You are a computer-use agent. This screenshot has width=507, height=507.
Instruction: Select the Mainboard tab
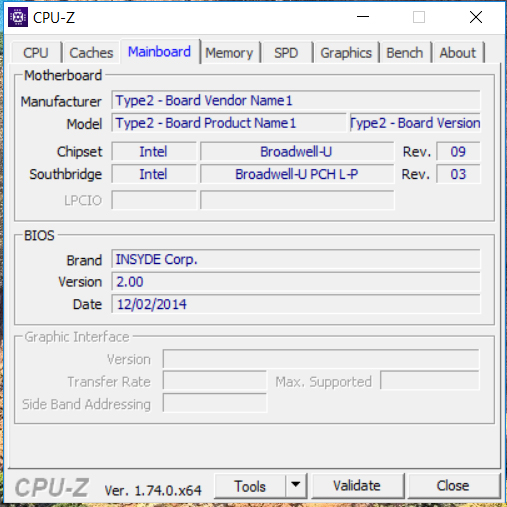click(x=159, y=52)
